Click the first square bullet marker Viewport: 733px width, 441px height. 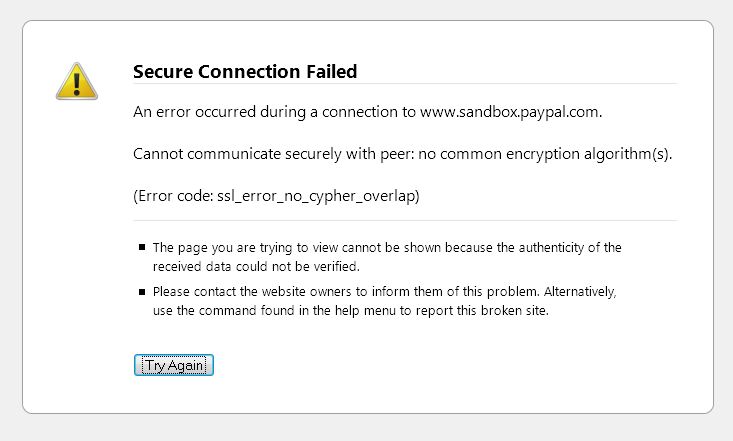point(140,247)
